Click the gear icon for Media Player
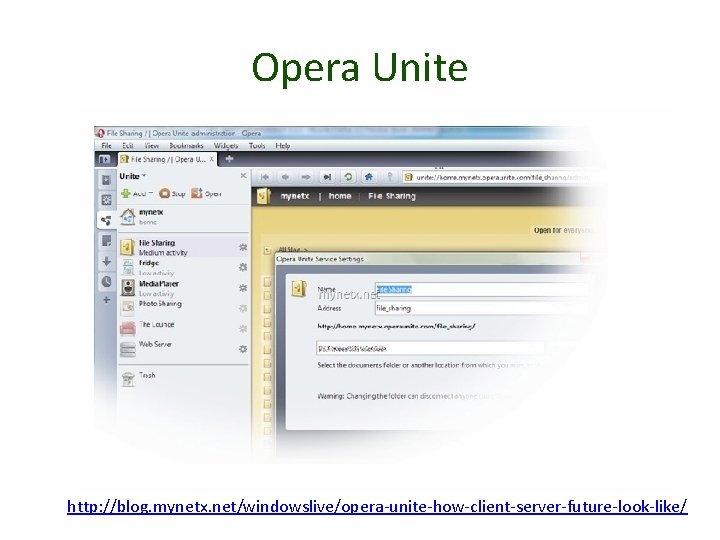 point(243,288)
